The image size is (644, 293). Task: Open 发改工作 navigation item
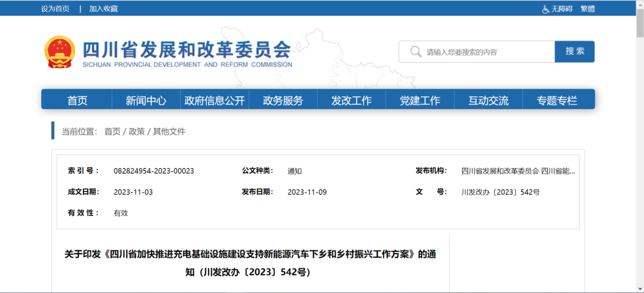[x=351, y=100]
